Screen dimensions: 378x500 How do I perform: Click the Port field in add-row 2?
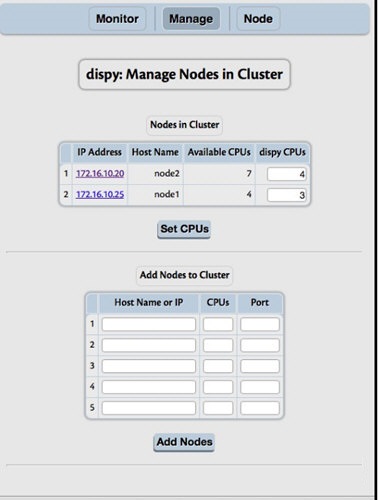point(260,345)
